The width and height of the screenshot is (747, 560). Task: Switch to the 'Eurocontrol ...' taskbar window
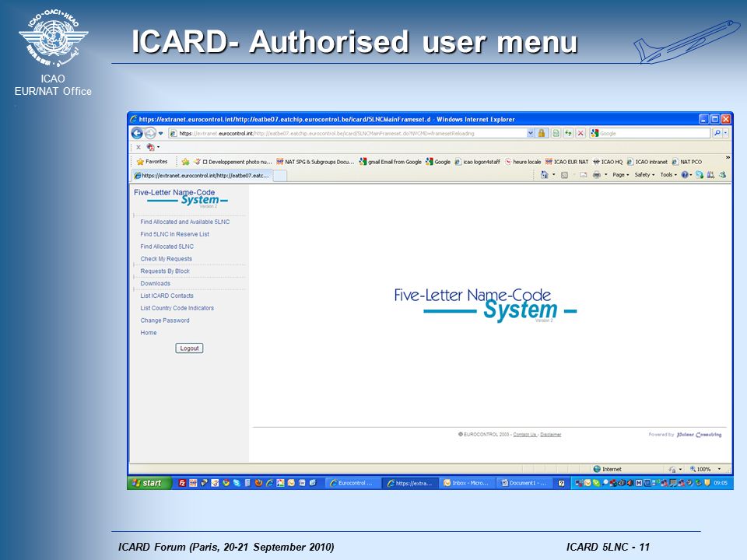coord(352,483)
